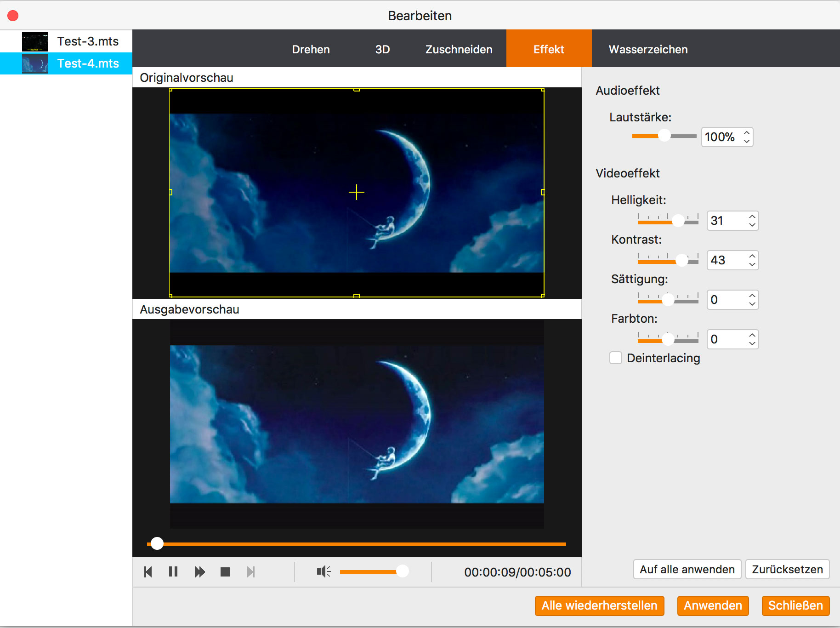Decrease Helligkeit value with down arrow
840x628 pixels.
point(752,225)
